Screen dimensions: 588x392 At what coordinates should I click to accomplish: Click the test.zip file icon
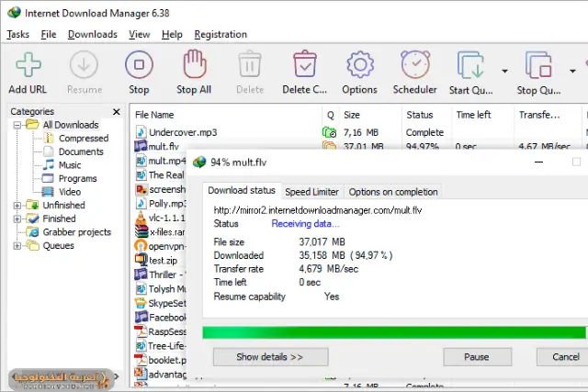click(x=141, y=260)
